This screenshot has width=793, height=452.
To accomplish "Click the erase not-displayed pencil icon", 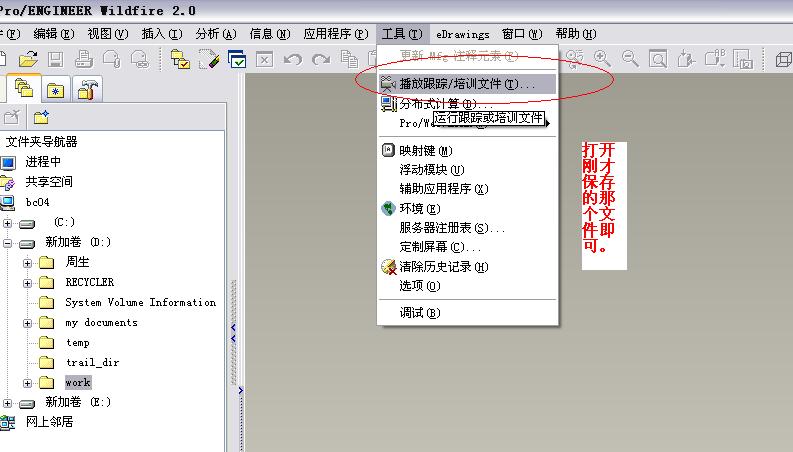I will pyautogui.click(x=209, y=59).
